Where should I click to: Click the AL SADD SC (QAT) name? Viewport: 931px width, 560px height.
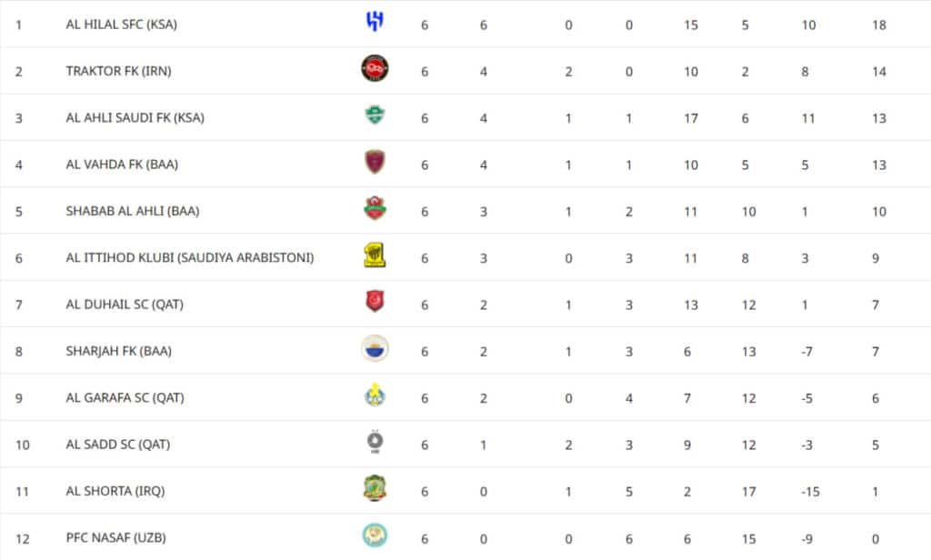[117, 445]
